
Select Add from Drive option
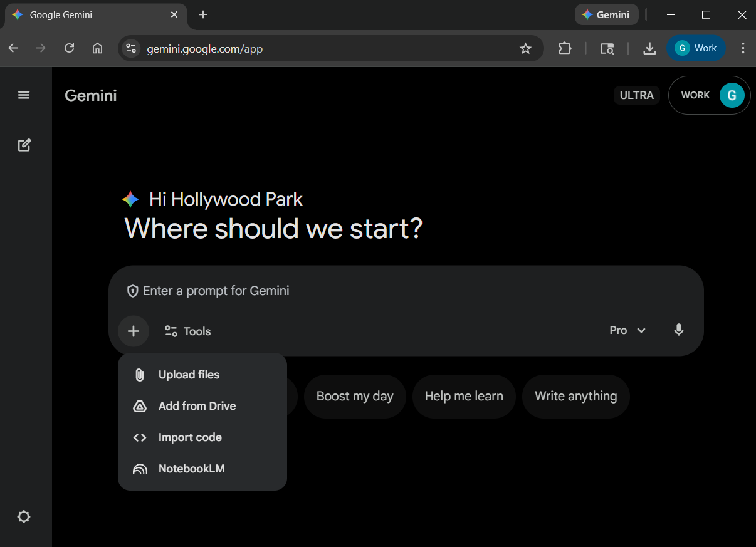coord(202,406)
